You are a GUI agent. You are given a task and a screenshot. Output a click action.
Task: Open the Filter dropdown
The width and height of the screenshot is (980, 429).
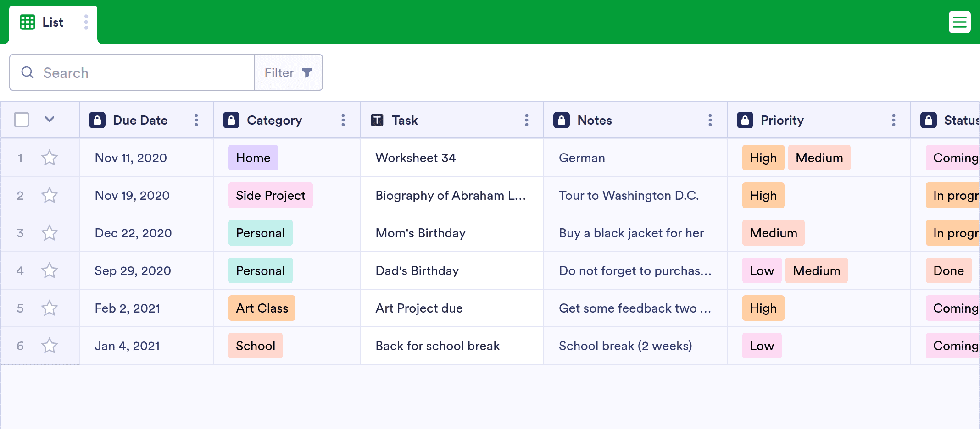coord(289,72)
